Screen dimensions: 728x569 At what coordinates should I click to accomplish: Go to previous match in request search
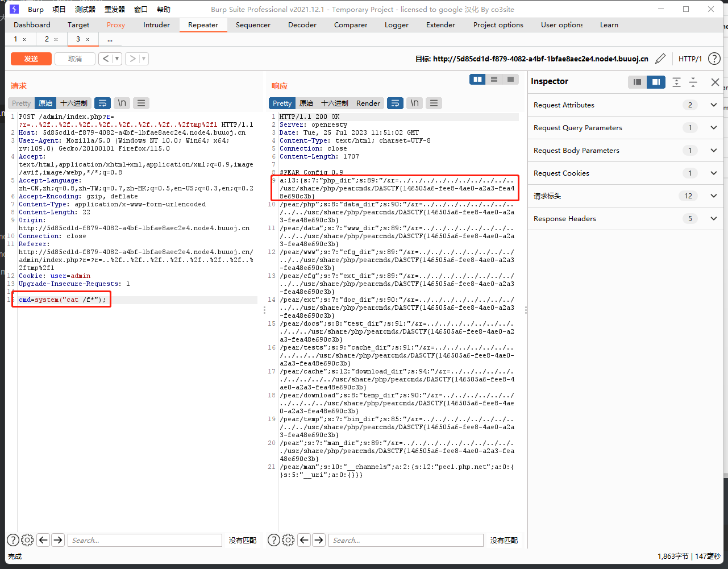[43, 540]
